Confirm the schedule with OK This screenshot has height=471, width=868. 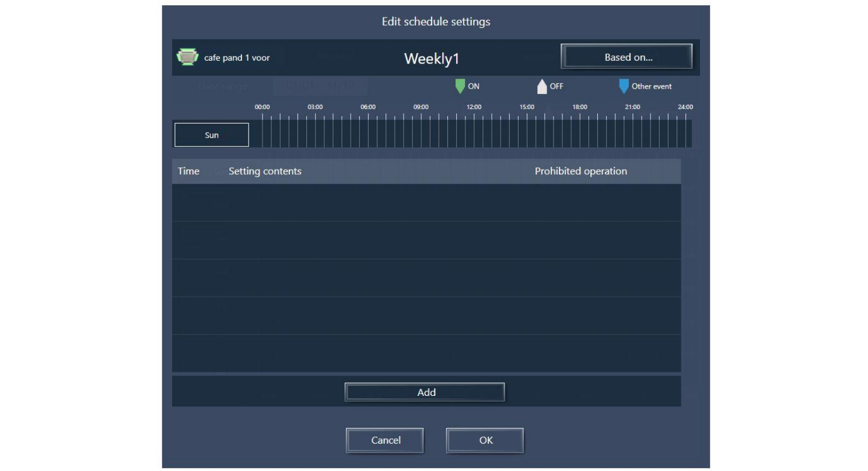click(485, 441)
